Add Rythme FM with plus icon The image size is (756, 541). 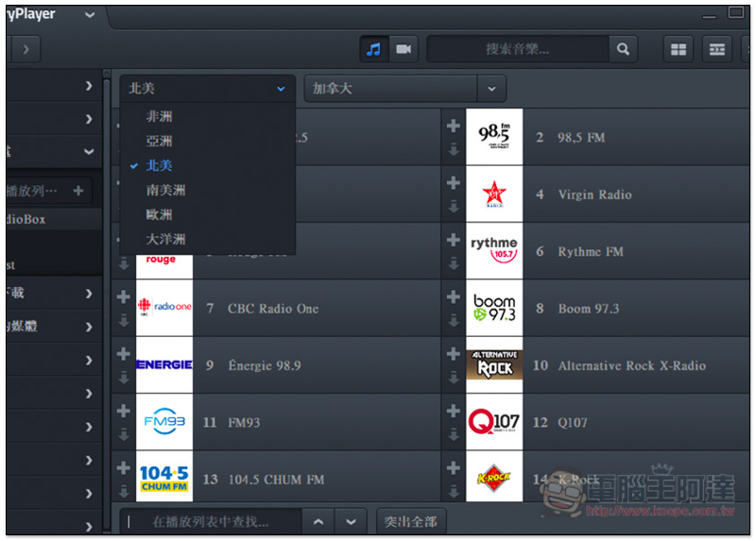click(x=453, y=240)
